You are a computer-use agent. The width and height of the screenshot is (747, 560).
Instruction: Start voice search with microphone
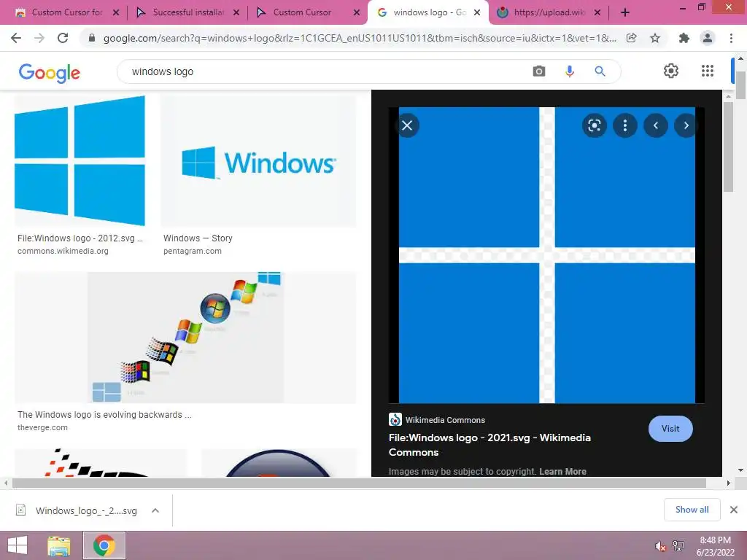point(569,71)
